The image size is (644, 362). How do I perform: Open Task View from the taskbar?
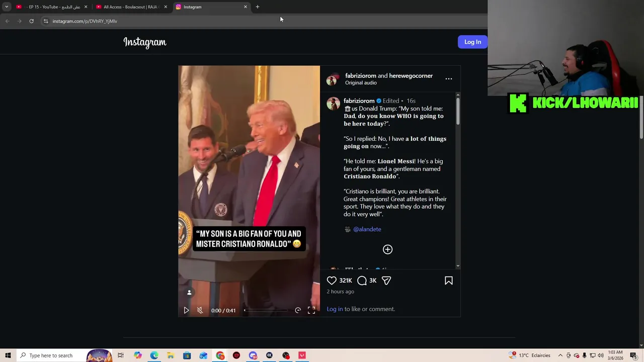[x=121, y=355]
